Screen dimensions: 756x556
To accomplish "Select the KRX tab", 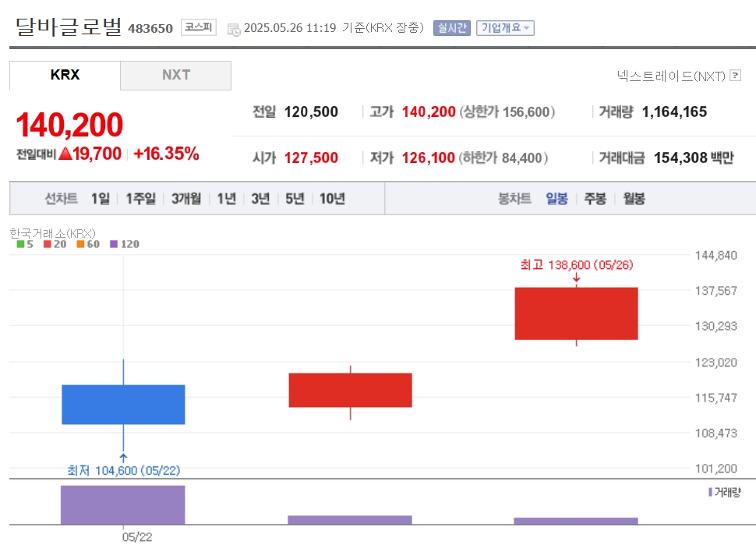I will click(x=65, y=75).
